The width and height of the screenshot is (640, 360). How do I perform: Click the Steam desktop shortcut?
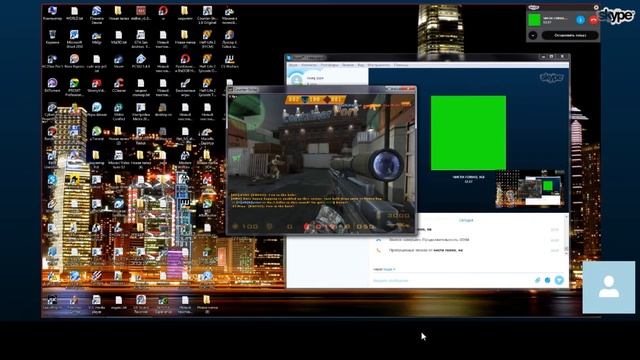(119, 62)
